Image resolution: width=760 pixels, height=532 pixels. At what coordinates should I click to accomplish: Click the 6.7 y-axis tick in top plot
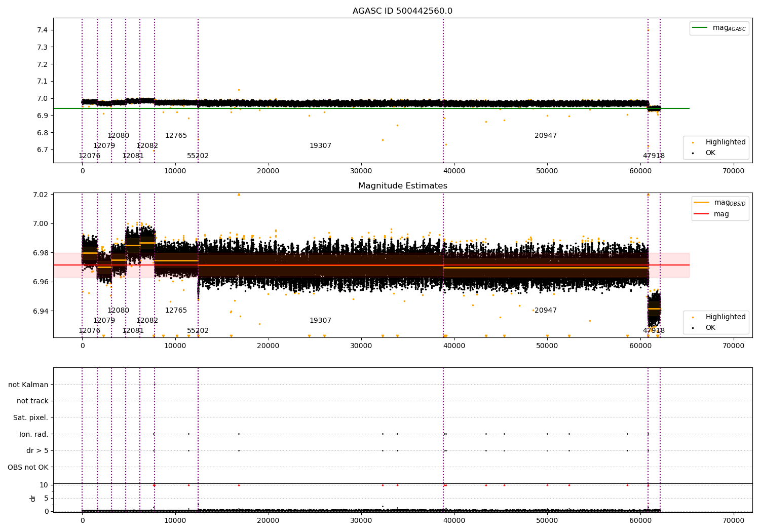[43, 150]
